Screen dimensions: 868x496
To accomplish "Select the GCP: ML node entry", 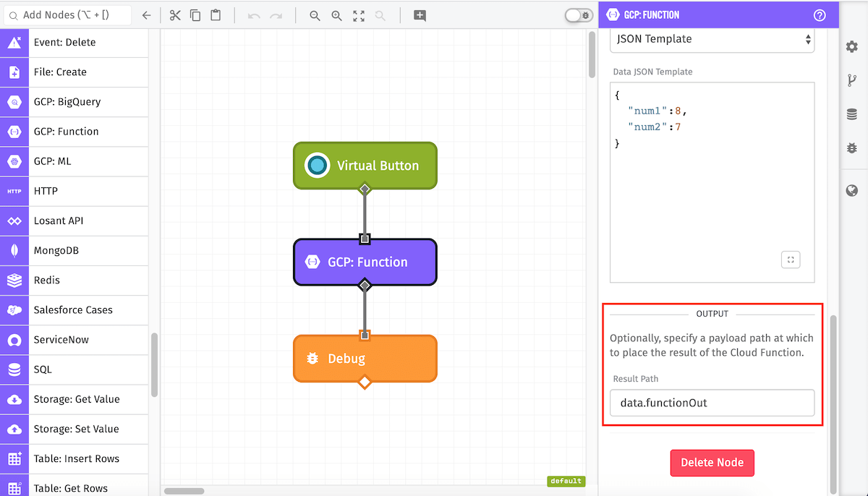I will (74, 161).
